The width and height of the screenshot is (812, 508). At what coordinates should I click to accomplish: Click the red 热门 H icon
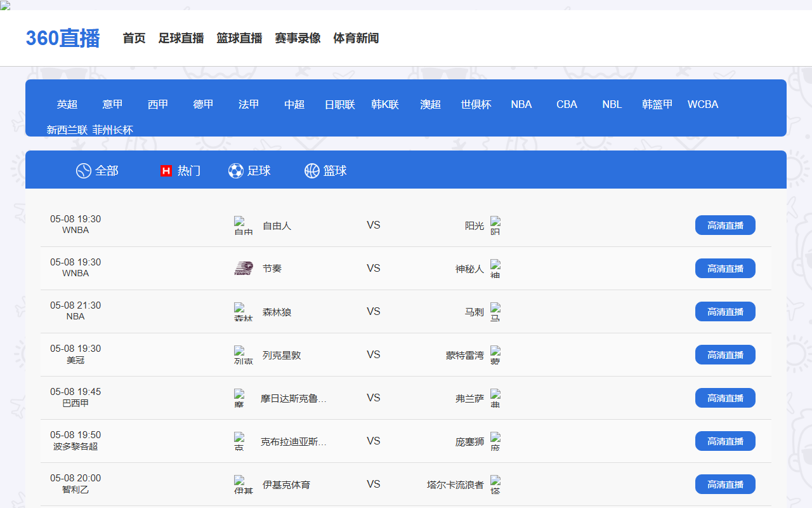[x=166, y=171]
